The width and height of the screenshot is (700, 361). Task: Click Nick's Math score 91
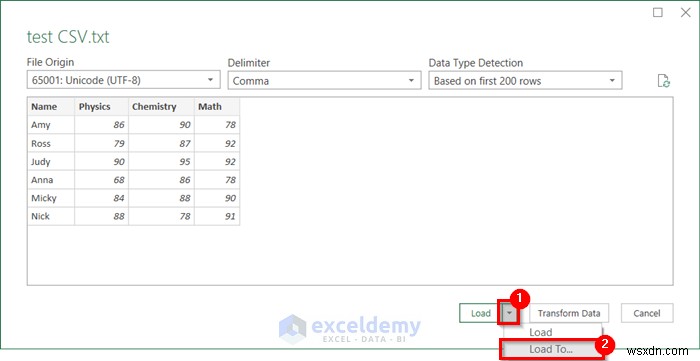pos(217,216)
